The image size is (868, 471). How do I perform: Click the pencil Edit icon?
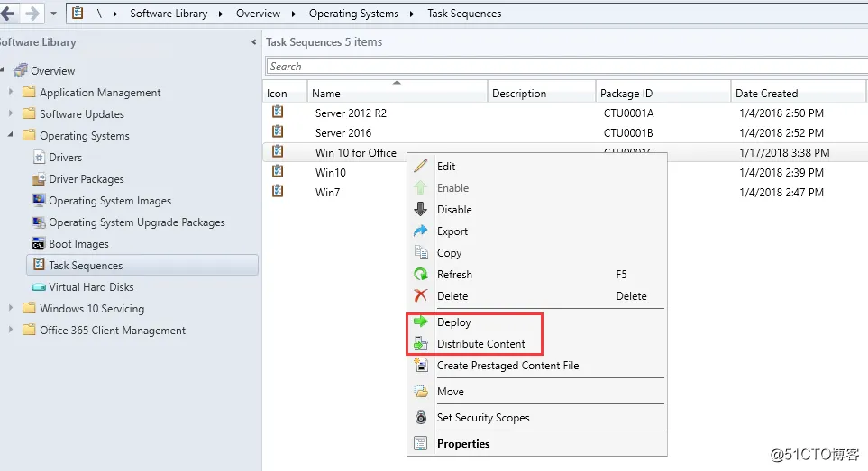pos(420,166)
